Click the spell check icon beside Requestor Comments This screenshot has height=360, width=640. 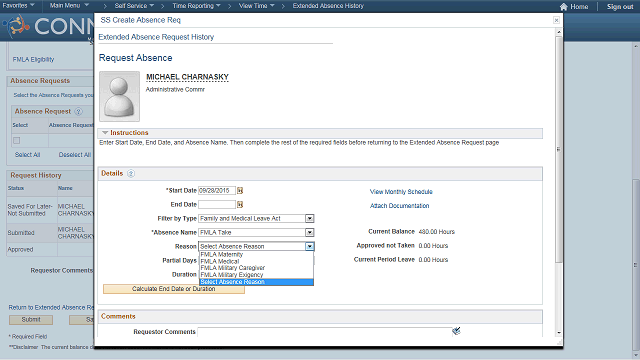(x=456, y=331)
